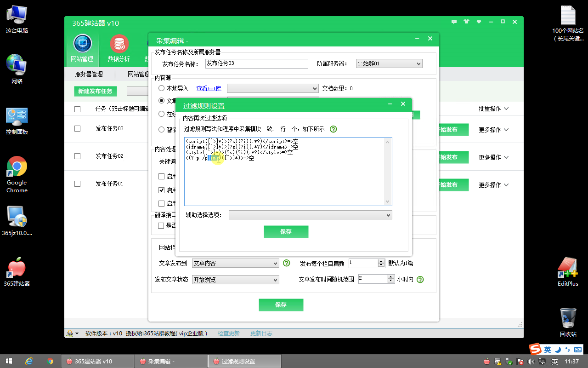Open 查看txt库 link
This screenshot has width=588, height=368.
(209, 88)
